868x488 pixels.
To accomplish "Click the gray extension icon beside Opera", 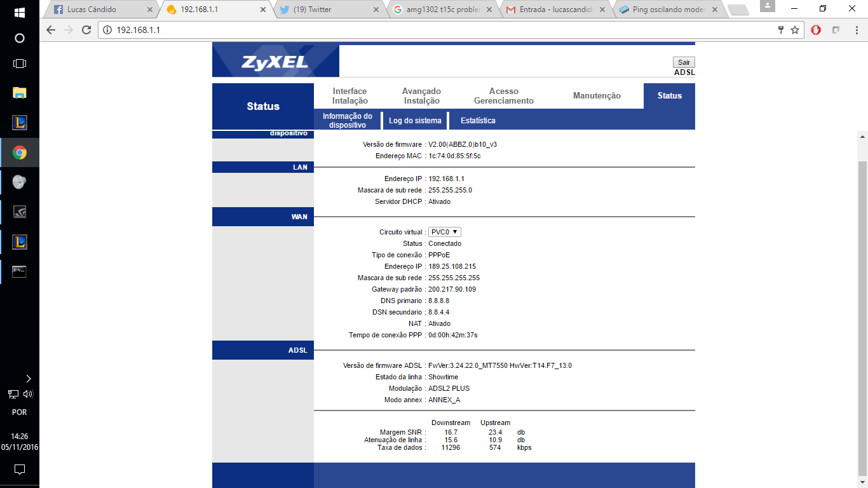I will click(x=836, y=30).
